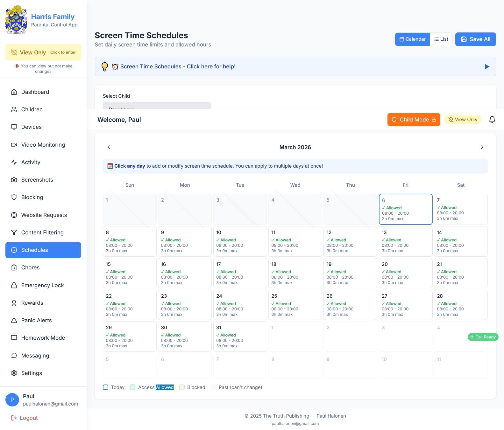Pick March 17 on the calendar
This screenshot has height=430, width=504.
[x=240, y=273]
